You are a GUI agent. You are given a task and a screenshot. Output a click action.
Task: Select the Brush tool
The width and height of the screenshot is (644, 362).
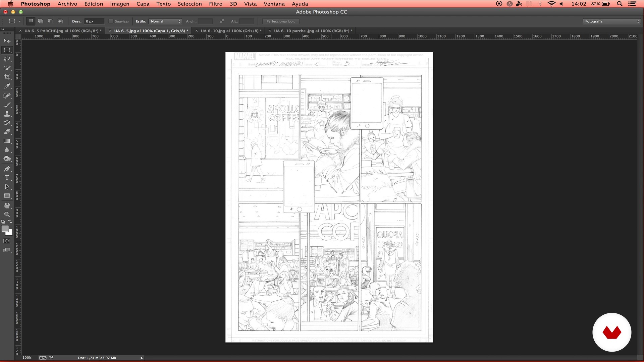pyautogui.click(x=7, y=105)
